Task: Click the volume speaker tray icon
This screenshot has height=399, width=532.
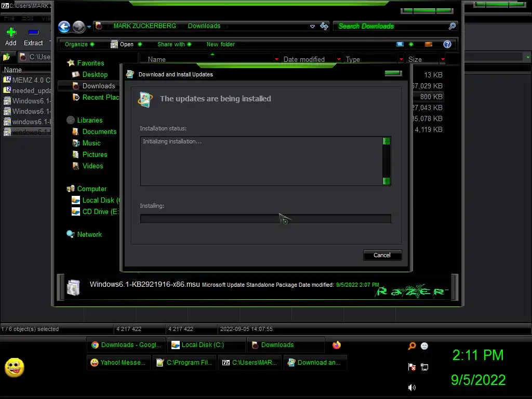Action: [411, 388]
